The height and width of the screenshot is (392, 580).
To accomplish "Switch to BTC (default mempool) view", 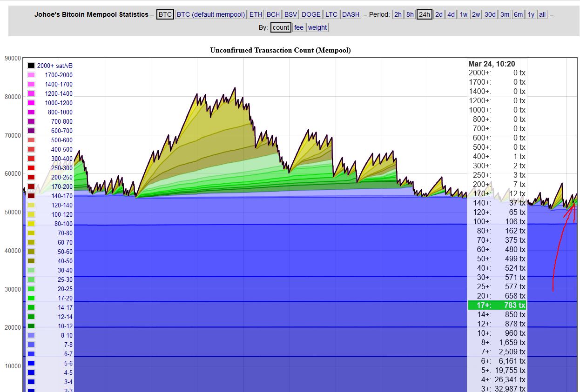I will pyautogui.click(x=211, y=14).
